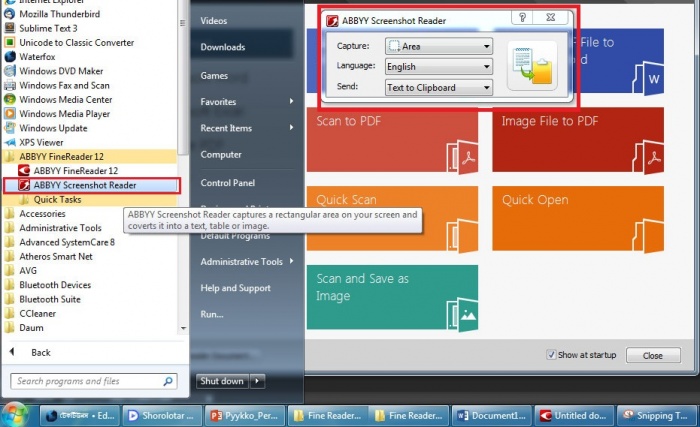Image resolution: width=700 pixels, height=427 pixels.
Task: Open the Quick Tasks folder
Action: (x=57, y=199)
